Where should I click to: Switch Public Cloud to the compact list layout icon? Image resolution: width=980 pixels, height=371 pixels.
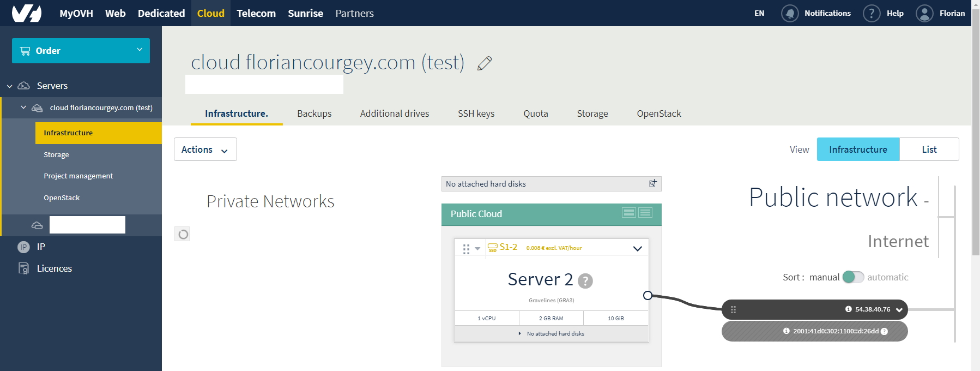645,213
